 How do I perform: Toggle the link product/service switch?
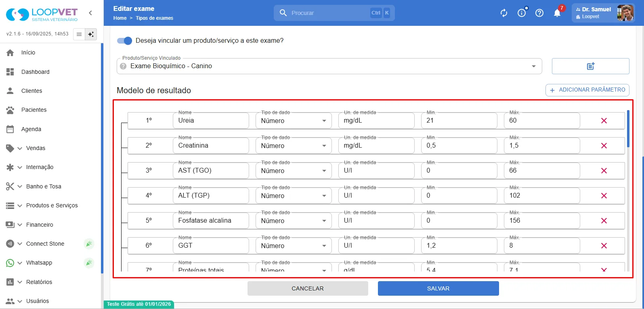[124, 41]
